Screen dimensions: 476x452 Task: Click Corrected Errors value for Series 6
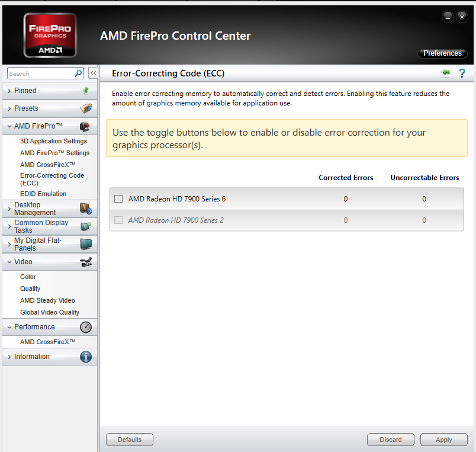(x=346, y=199)
